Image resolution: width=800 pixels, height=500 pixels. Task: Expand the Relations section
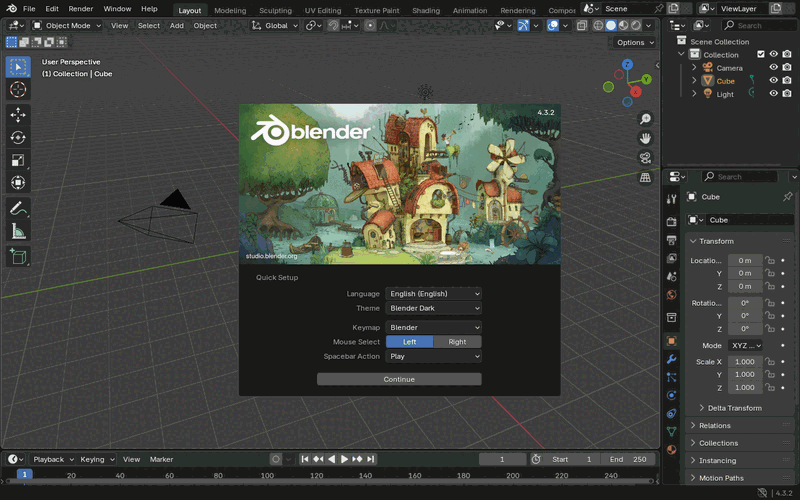pyautogui.click(x=714, y=426)
